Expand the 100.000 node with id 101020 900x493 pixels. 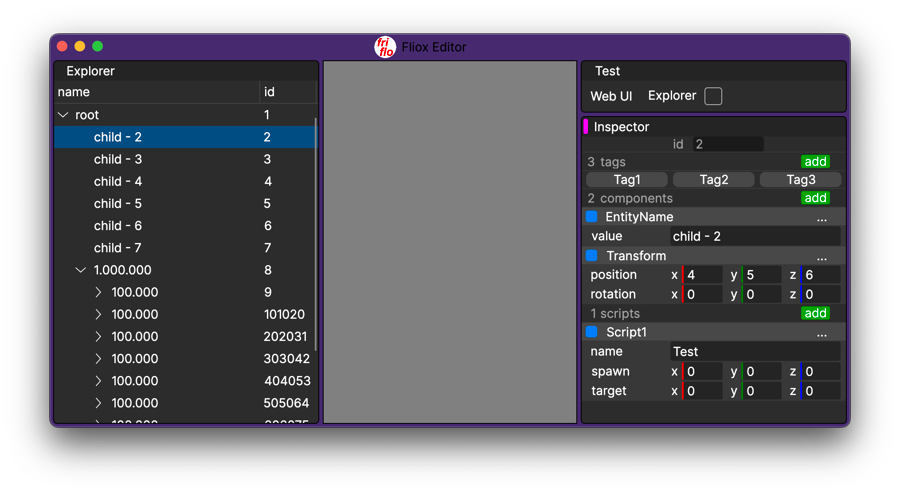pyautogui.click(x=98, y=314)
